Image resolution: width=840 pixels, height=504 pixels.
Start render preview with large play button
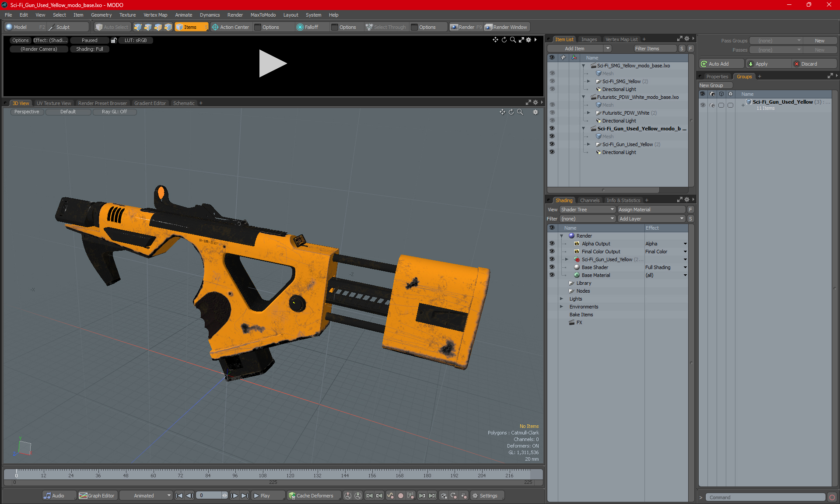(x=273, y=63)
